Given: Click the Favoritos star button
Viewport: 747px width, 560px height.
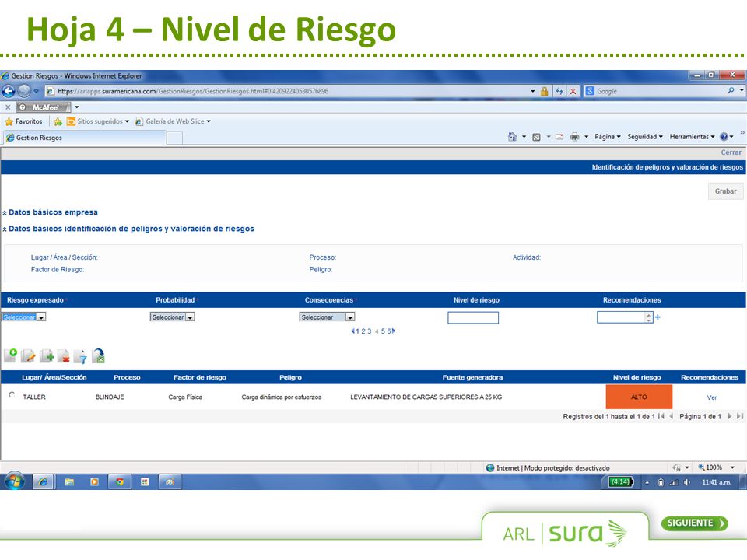Looking at the screenshot, I should (24, 121).
